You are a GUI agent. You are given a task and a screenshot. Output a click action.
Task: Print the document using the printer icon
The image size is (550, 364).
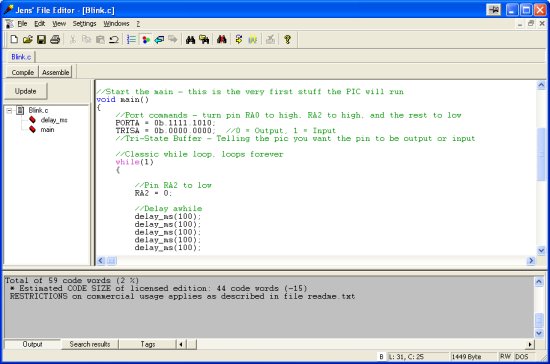click(x=55, y=39)
